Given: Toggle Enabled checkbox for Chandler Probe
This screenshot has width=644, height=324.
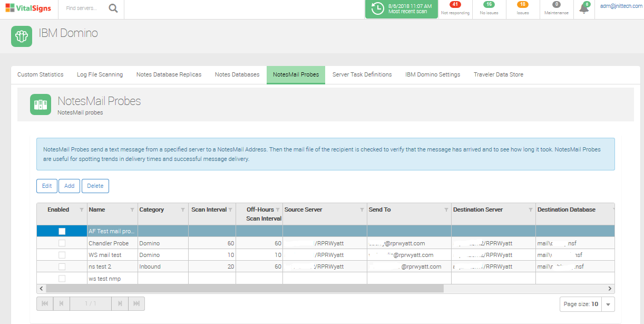Looking at the screenshot, I should click(62, 243).
